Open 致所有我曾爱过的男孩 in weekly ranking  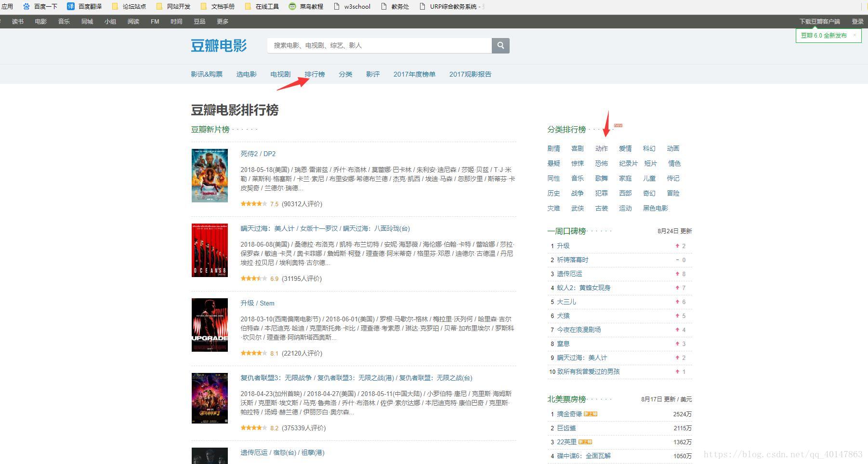pos(589,371)
